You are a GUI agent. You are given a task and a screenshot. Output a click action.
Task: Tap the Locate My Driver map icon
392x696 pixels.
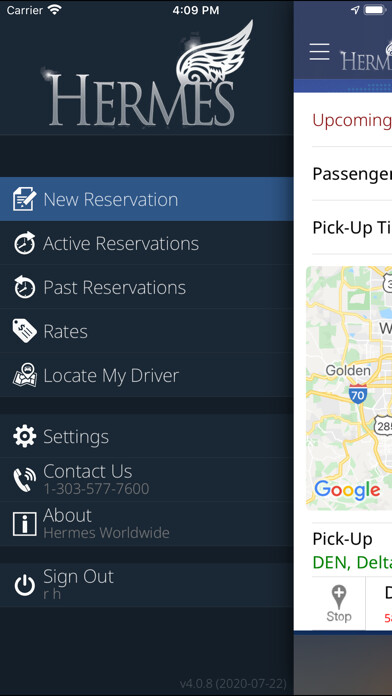click(x=24, y=375)
